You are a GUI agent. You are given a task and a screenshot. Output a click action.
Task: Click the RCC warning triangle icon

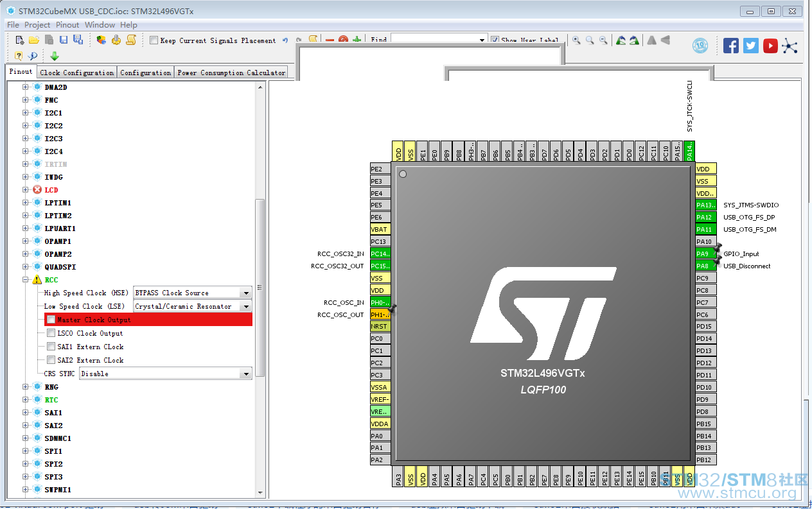[37, 280]
